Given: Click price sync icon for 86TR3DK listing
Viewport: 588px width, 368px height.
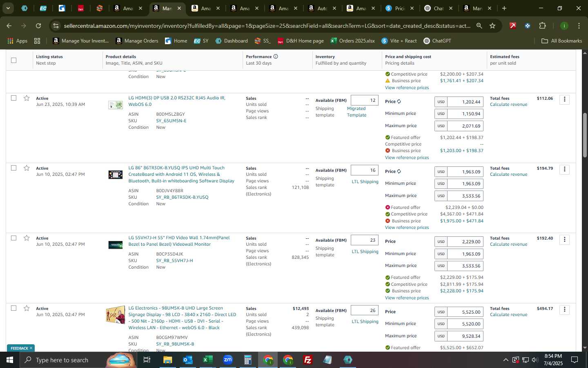Looking at the screenshot, I should coord(399,171).
